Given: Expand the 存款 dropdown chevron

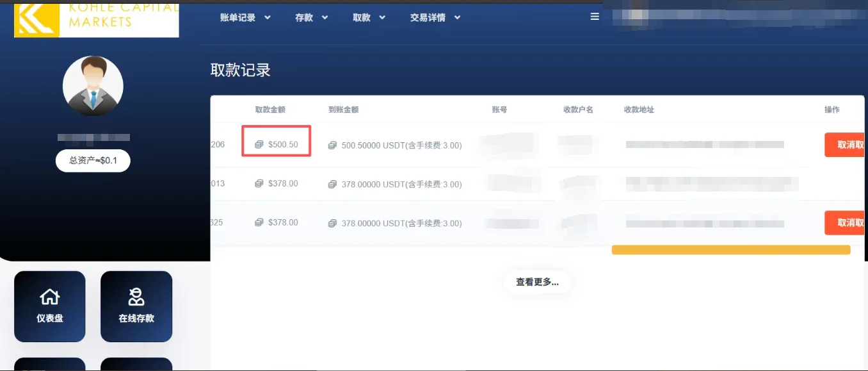Looking at the screenshot, I should click(325, 18).
